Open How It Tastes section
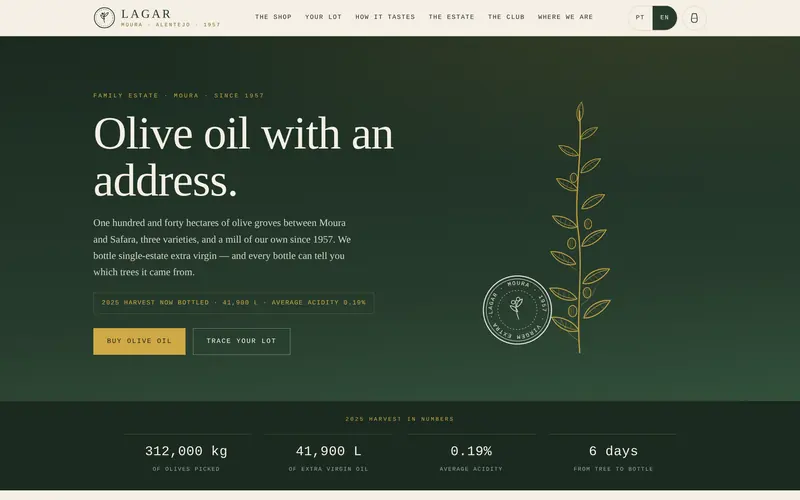Screen dimensions: 800x500 click(x=385, y=17)
